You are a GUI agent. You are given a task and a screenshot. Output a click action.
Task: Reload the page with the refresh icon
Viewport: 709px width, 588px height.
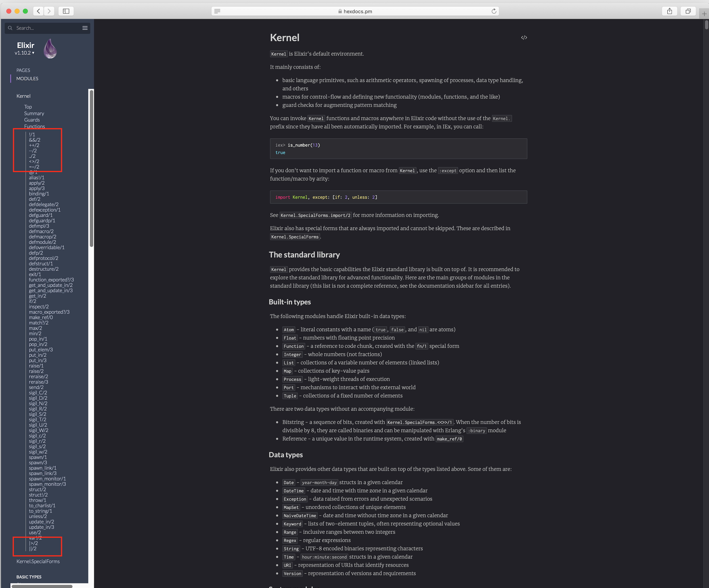pyautogui.click(x=494, y=11)
